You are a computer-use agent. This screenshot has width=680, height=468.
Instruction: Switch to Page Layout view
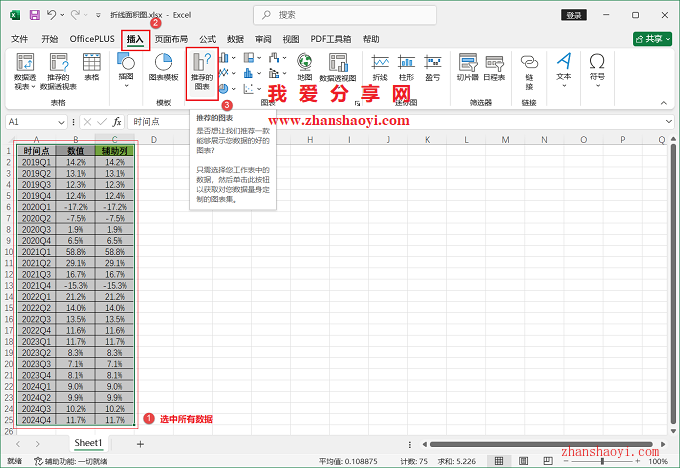pos(523,461)
